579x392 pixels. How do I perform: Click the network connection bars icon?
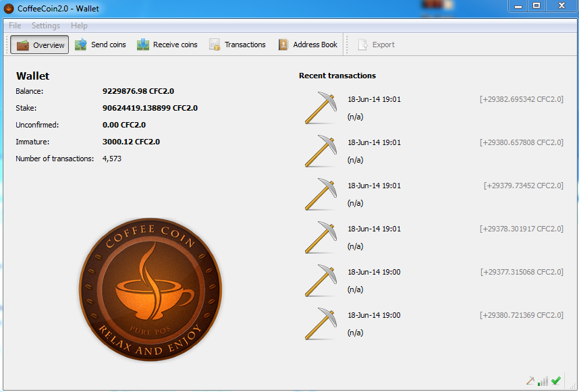click(543, 381)
